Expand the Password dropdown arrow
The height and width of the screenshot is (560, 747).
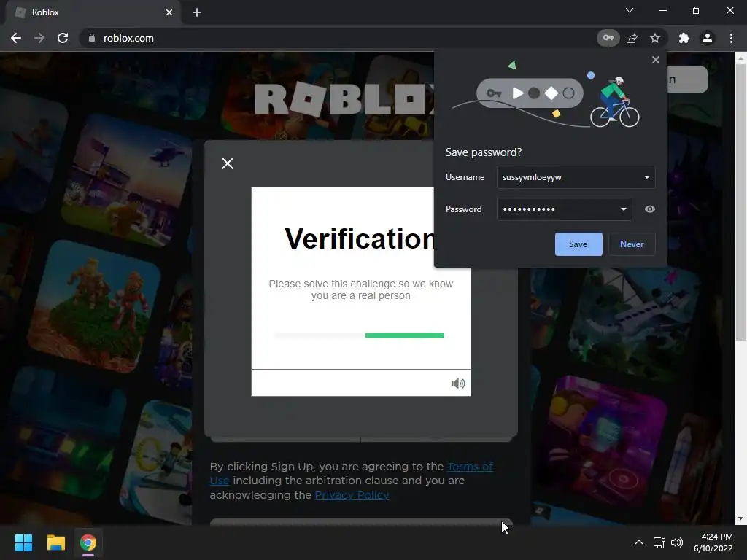point(623,209)
